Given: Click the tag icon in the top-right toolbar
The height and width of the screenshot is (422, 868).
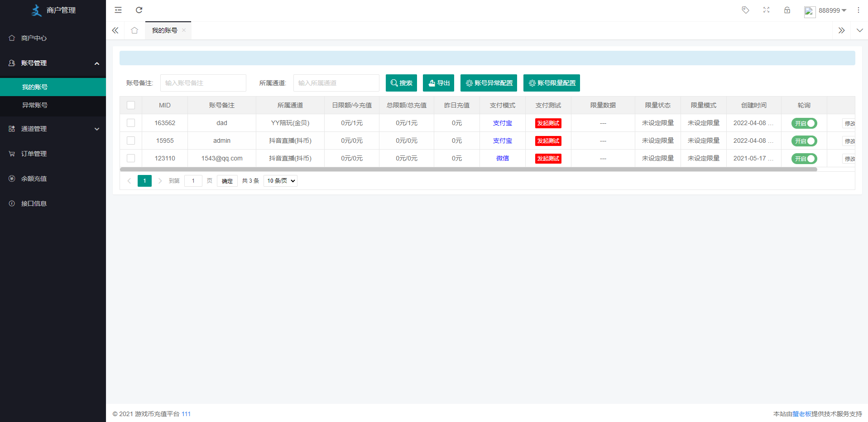Looking at the screenshot, I should [x=745, y=10].
